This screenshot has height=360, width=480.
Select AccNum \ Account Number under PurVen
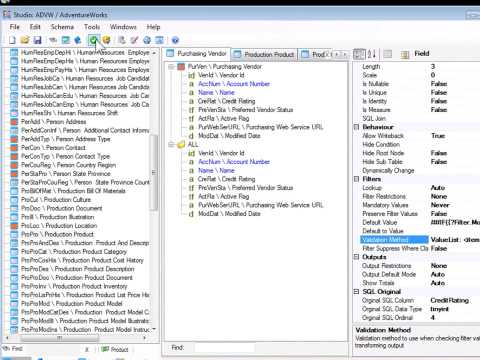point(234,84)
